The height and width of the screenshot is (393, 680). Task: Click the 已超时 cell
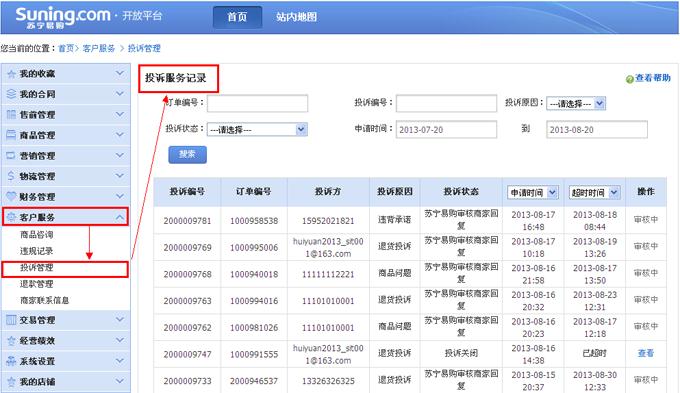(x=595, y=353)
